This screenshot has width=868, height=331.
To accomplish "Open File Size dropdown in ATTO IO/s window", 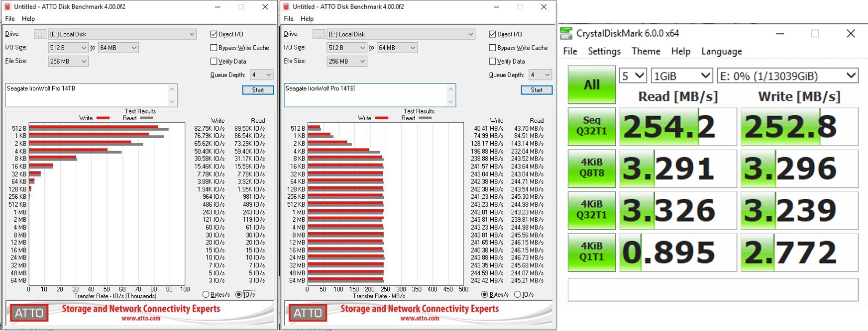I will (x=68, y=61).
